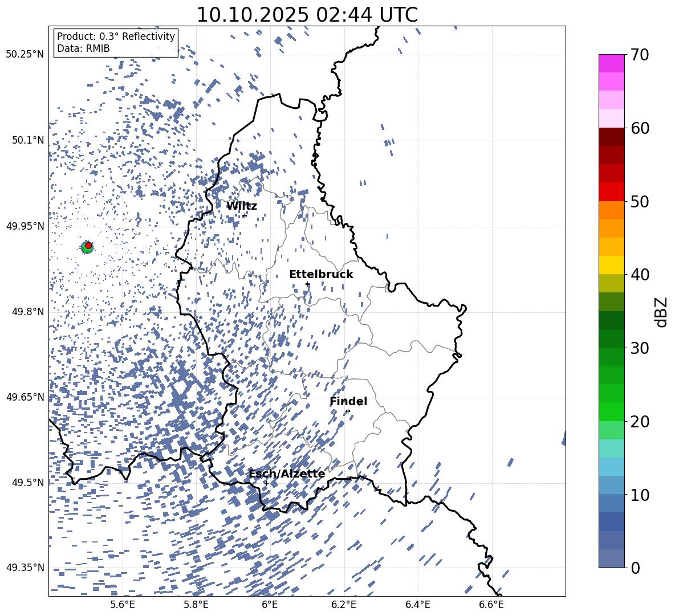This screenshot has height=616, width=675.
Task: Click the dBZ colorbar axis label
Action: pyautogui.click(x=661, y=312)
